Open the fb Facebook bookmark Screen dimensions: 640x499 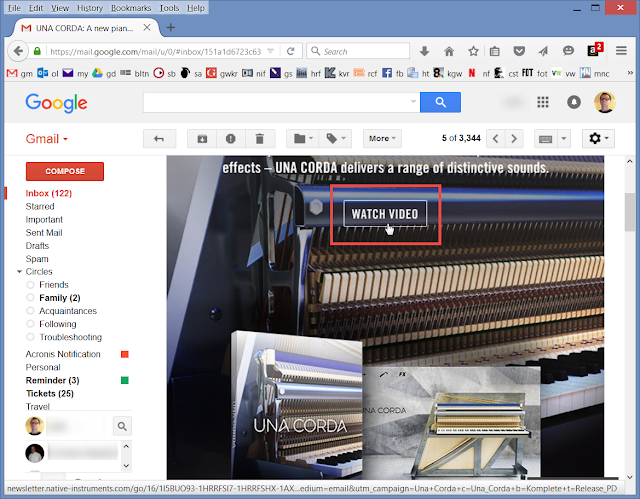coord(393,73)
